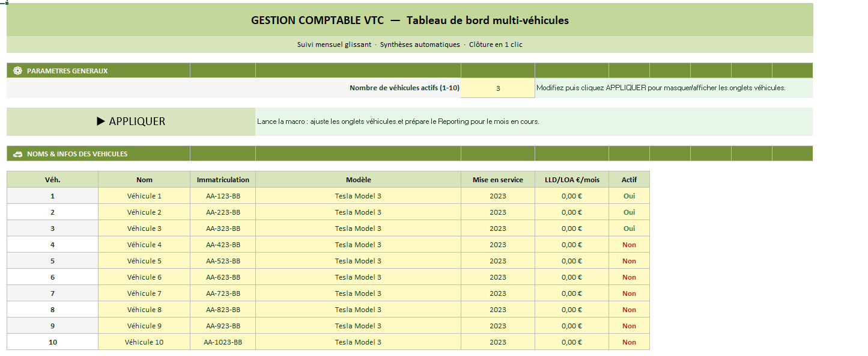Image resolution: width=868 pixels, height=356 pixels.
Task: Select the vehicle number cell '6'
Action: tap(52, 277)
